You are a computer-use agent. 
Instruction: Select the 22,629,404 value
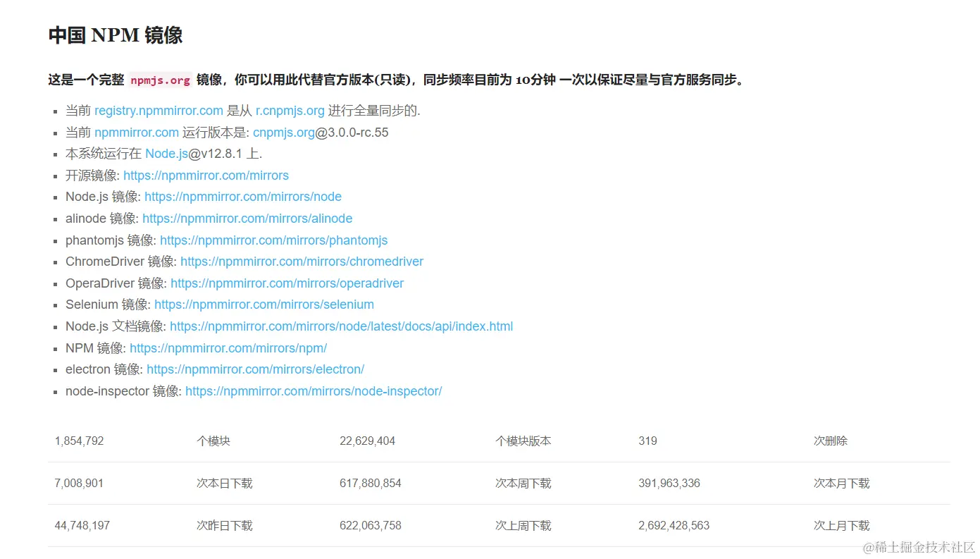tap(367, 441)
